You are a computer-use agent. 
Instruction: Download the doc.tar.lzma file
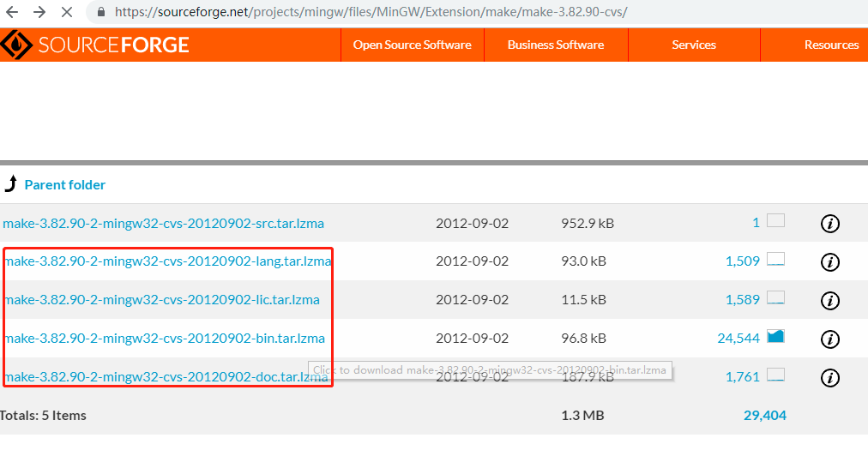coord(166,377)
